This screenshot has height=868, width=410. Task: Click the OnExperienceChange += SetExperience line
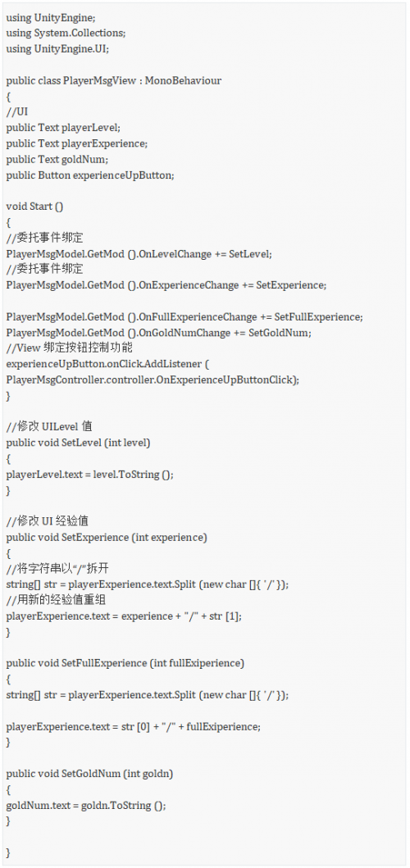click(166, 285)
